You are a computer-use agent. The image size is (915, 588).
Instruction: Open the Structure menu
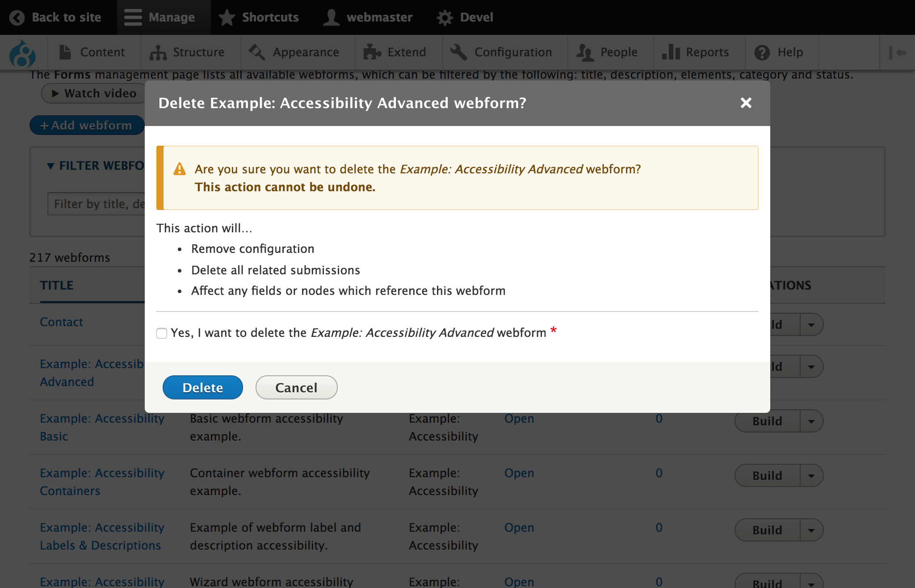(187, 53)
